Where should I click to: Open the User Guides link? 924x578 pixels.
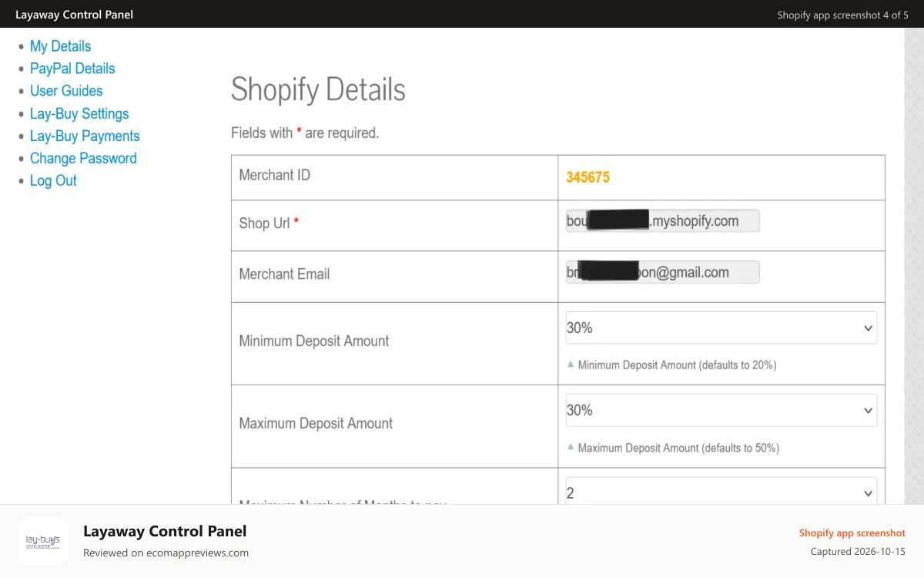(x=66, y=91)
